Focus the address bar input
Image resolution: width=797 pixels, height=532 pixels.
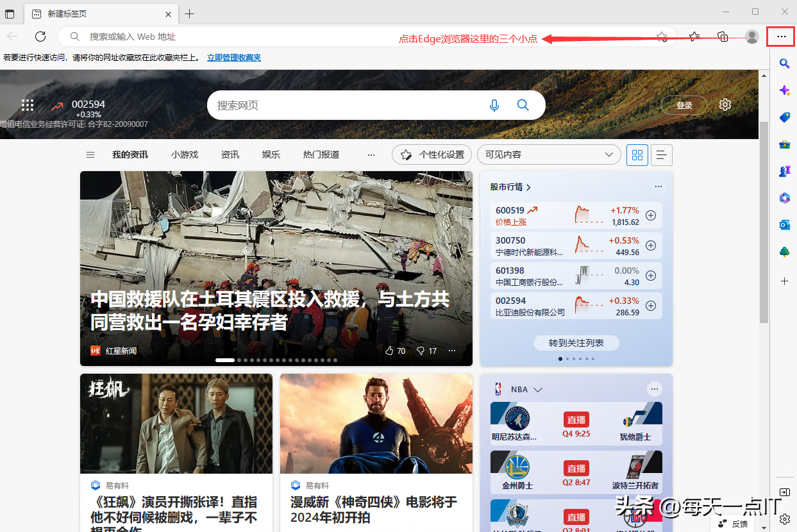click(367, 37)
